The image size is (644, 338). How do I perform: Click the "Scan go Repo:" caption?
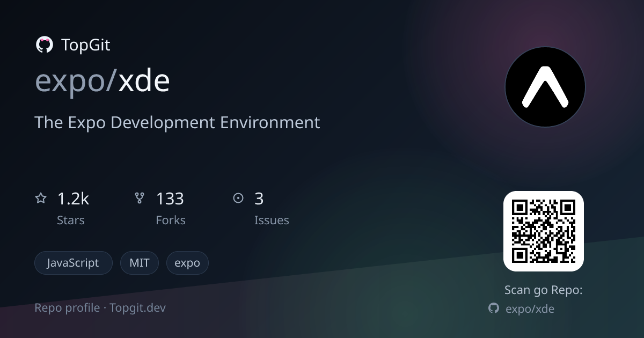point(544,290)
